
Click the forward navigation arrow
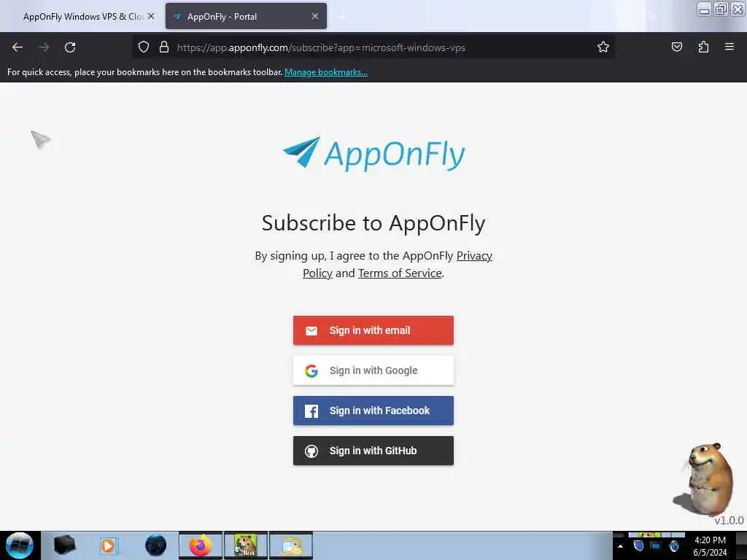(44, 47)
